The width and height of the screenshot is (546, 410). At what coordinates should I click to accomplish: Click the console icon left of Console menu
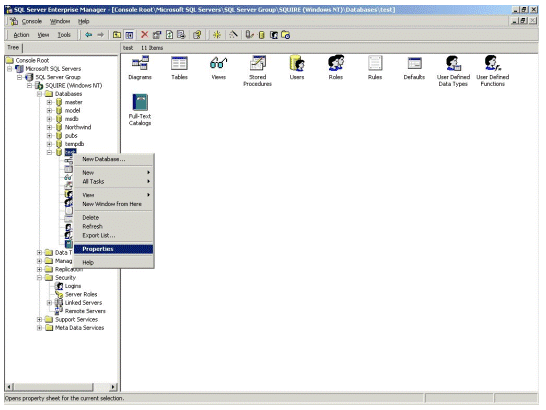point(14,21)
